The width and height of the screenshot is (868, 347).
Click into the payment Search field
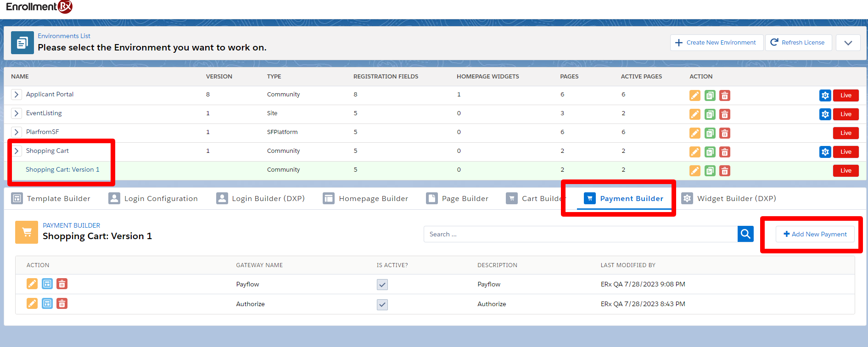[x=580, y=234]
